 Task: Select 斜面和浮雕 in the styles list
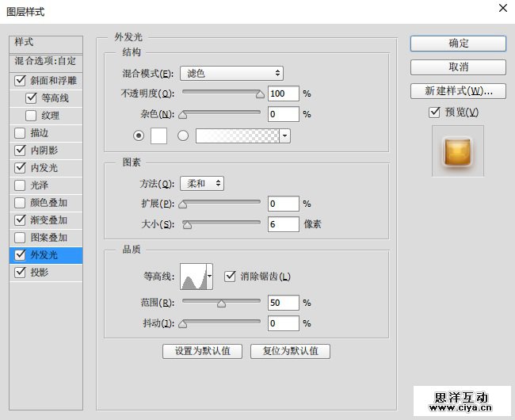point(53,81)
